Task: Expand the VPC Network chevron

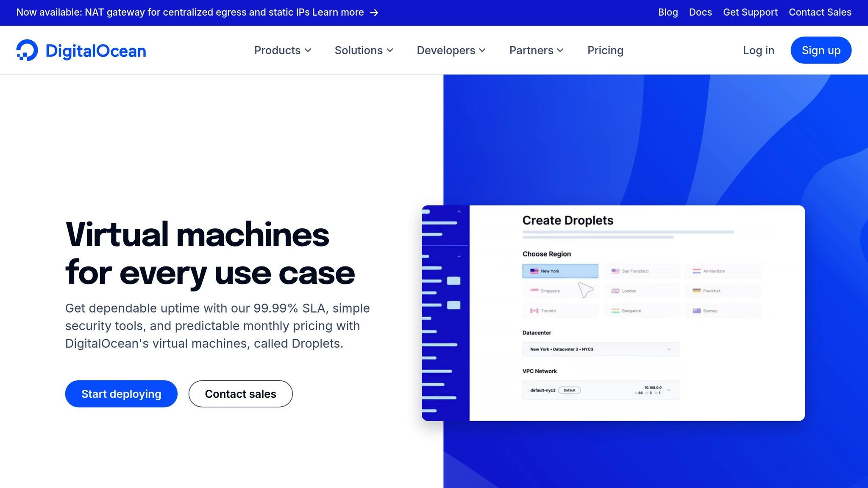Action: tap(669, 390)
